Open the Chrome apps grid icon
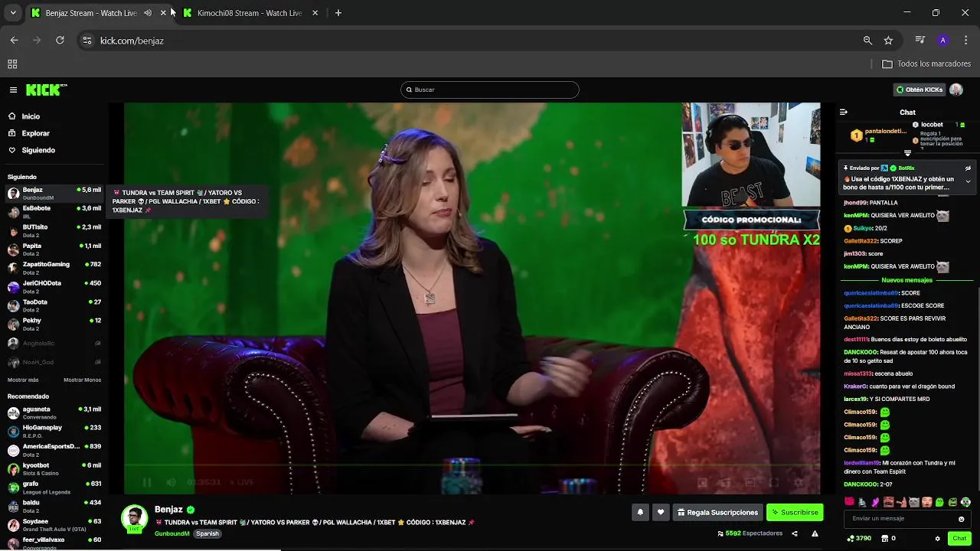The width and height of the screenshot is (980, 551). [12, 64]
